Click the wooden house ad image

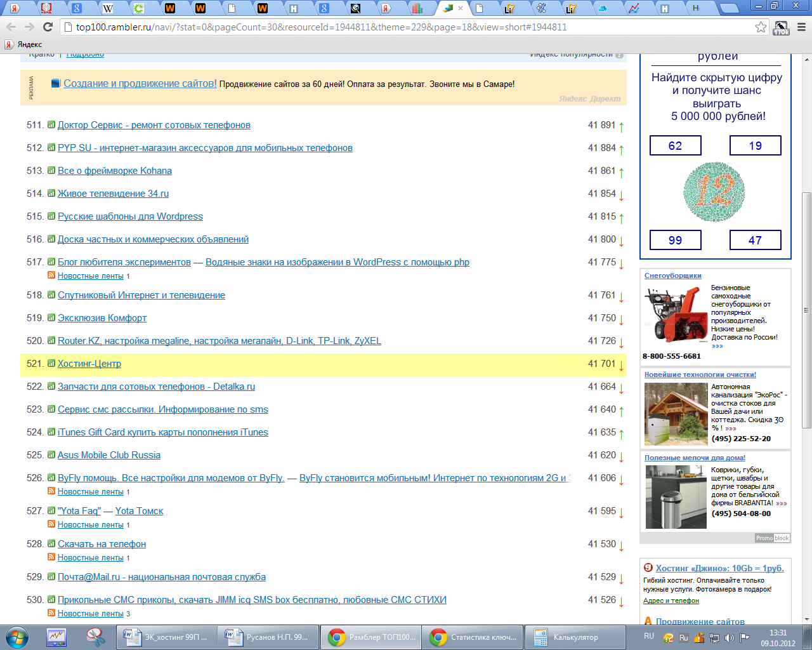676,413
